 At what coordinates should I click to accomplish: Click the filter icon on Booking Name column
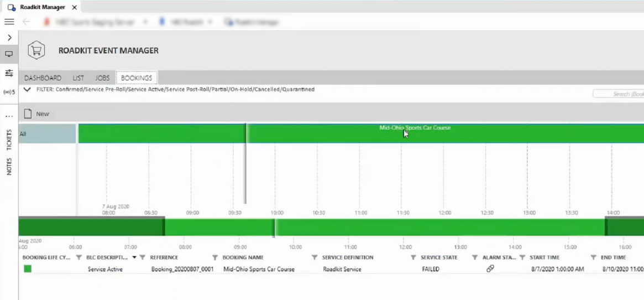[314, 257]
